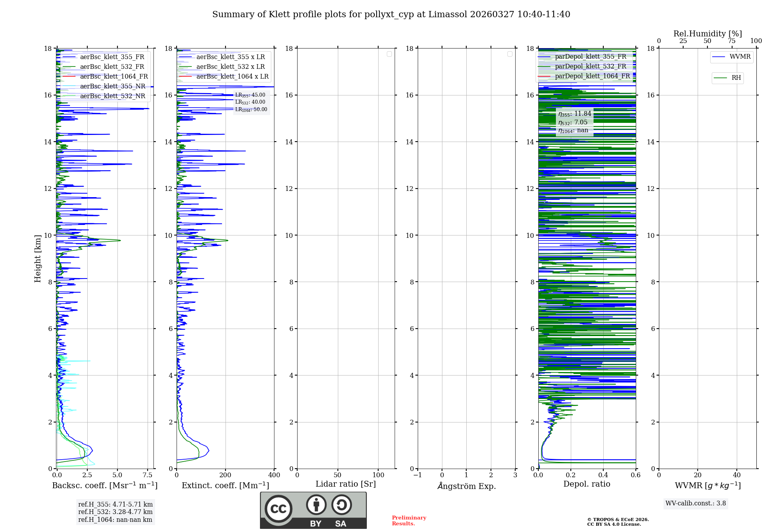The height and width of the screenshot is (532, 783).
Task: Click the Summary of Klett profile title
Action: coord(391,14)
